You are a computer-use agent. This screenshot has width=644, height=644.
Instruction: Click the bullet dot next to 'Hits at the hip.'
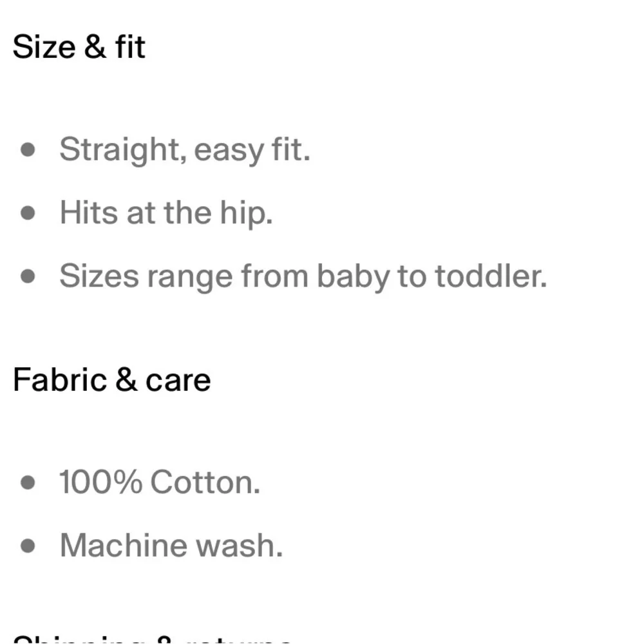tap(28, 213)
